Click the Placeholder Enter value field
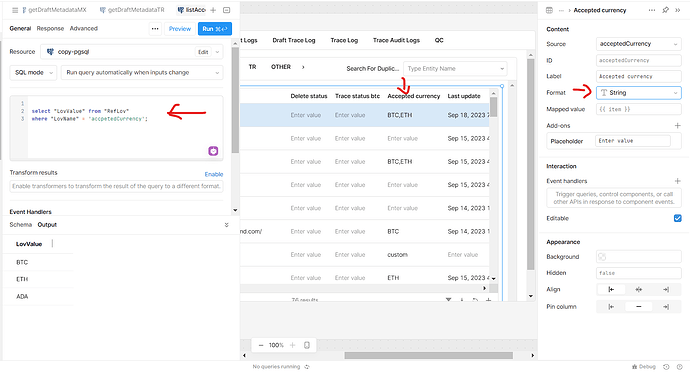Viewport: 690px width, 372px height. [x=633, y=141]
